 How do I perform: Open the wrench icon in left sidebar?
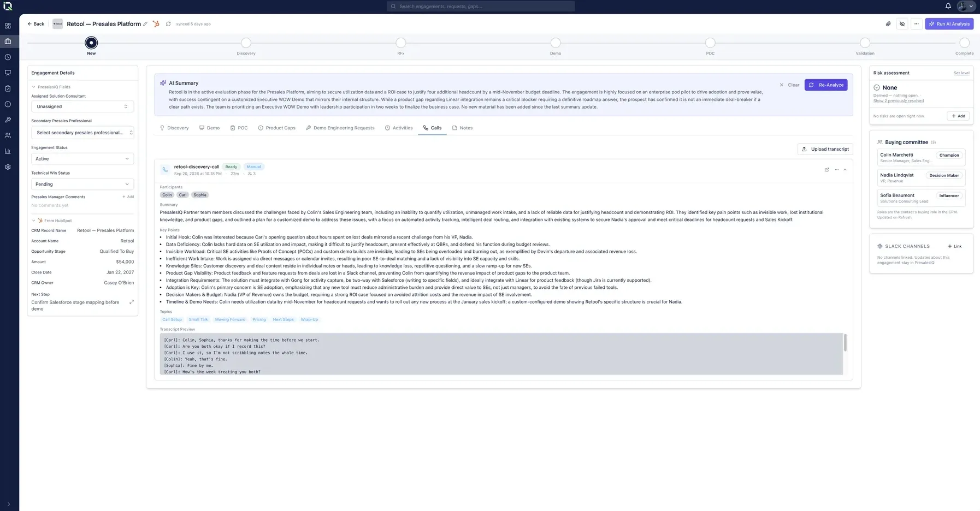point(8,120)
